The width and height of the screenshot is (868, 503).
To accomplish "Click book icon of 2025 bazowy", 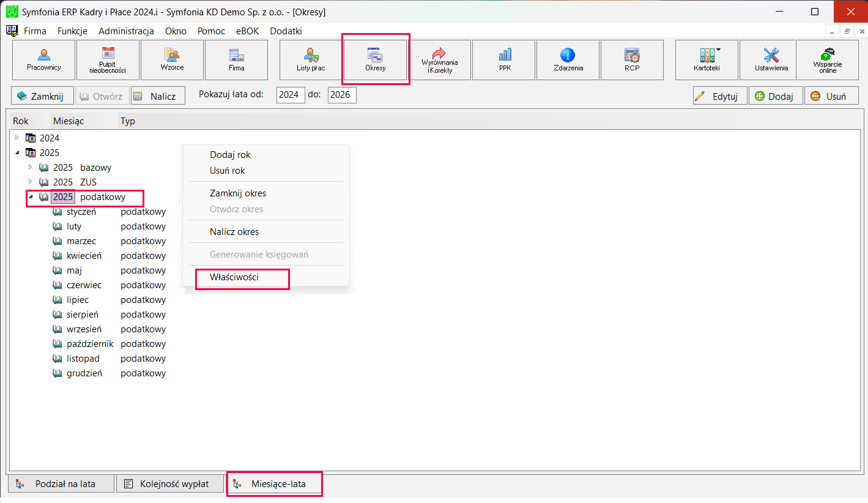I will [x=44, y=168].
